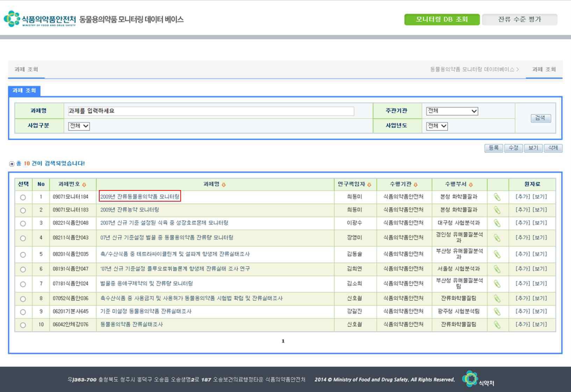Open 동물용의약품 잔류실태조사 project link
Viewport: 571px width, 392px height.
[132, 325]
